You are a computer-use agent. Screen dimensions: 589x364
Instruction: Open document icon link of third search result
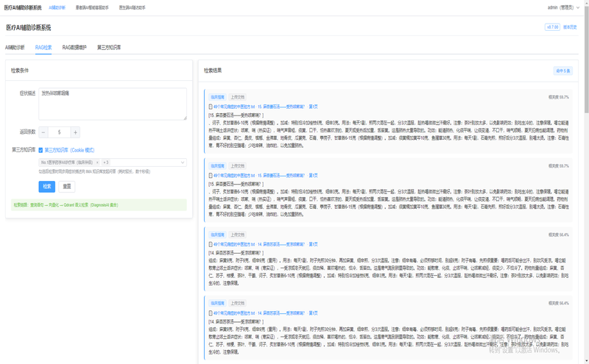[211, 244]
